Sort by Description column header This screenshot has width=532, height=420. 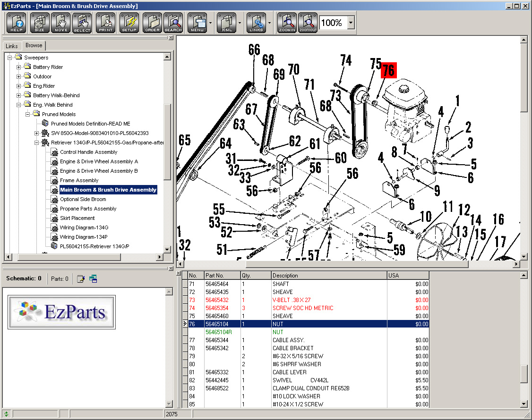coord(329,276)
